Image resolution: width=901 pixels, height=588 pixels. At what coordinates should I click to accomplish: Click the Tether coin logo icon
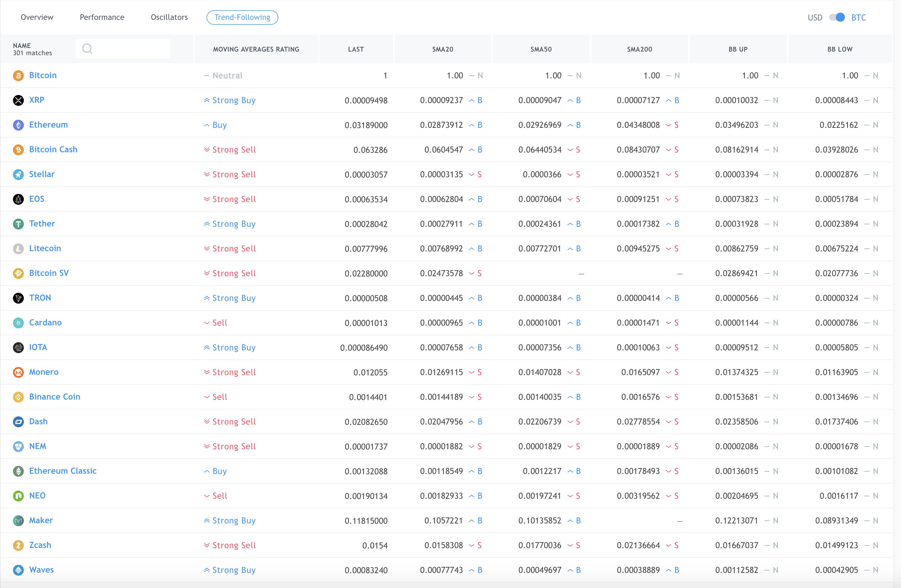pyautogui.click(x=18, y=224)
